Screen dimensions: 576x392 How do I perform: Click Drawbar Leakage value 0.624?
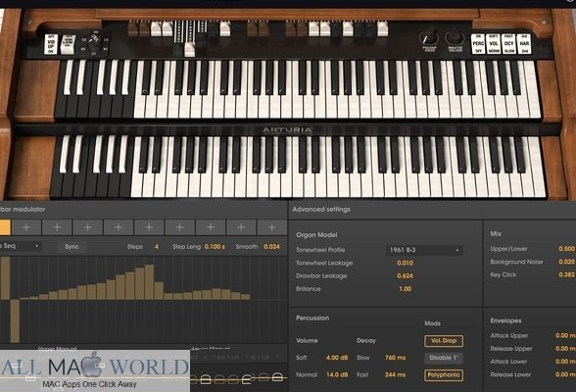(x=405, y=275)
